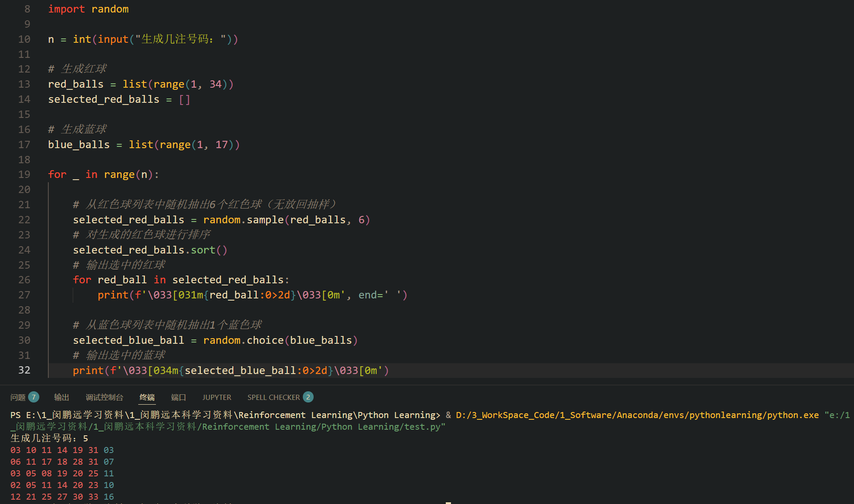Switch to the 端口 ports tab
The width and height of the screenshot is (854, 504).
[178, 397]
